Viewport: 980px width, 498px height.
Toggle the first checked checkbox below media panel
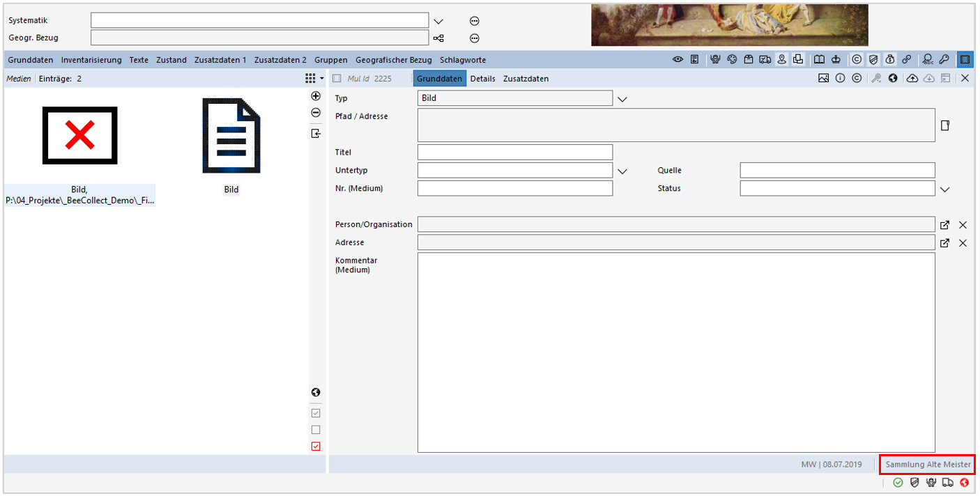point(316,412)
